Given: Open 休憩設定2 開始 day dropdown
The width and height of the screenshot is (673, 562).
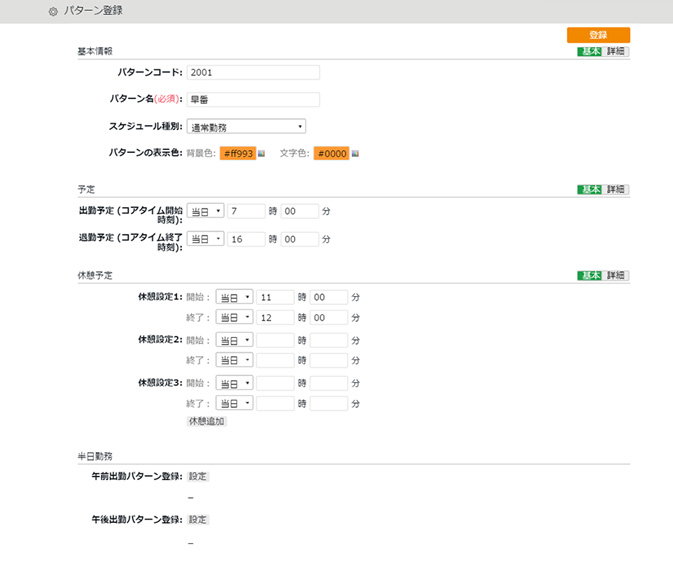Looking at the screenshot, I should point(234,340).
